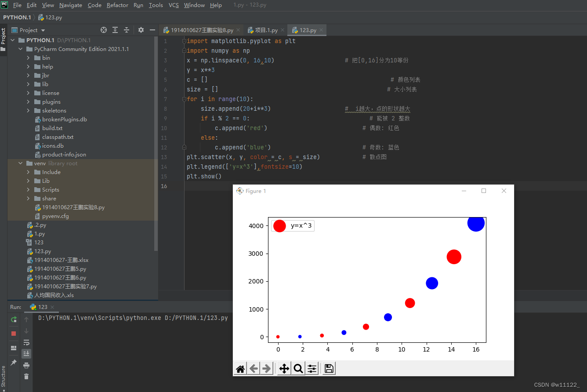The height and width of the screenshot is (392, 587).
Task: Open subplot configuration in Figure 1
Action: (312, 369)
